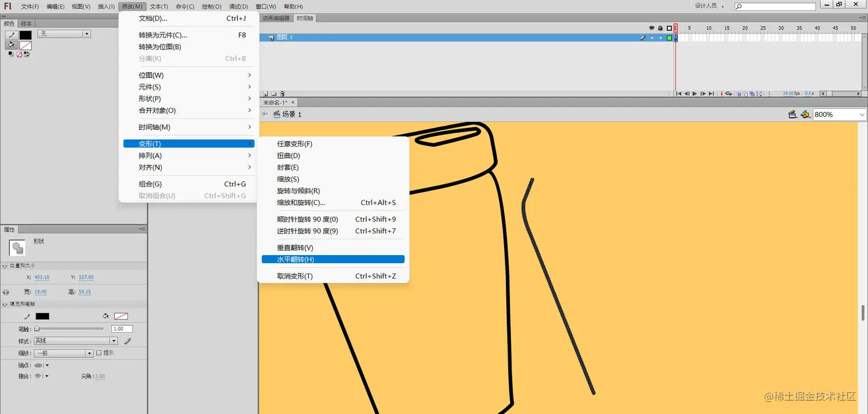Screen dimensions: 868x414
Task: Toggle outline view for 图层 1
Action: pos(669,37)
